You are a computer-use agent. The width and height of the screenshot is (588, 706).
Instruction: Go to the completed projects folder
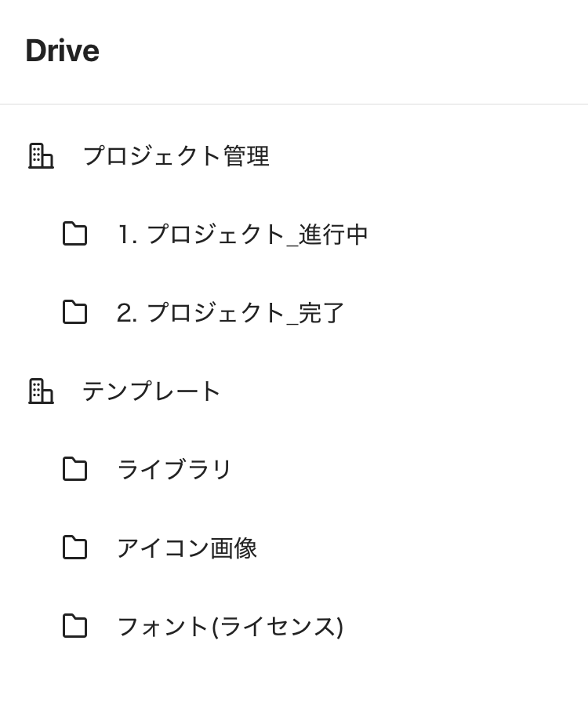[x=230, y=312]
